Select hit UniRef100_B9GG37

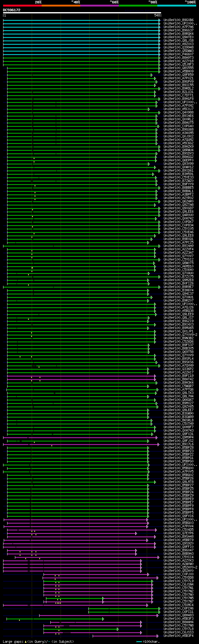click(x=178, y=30)
